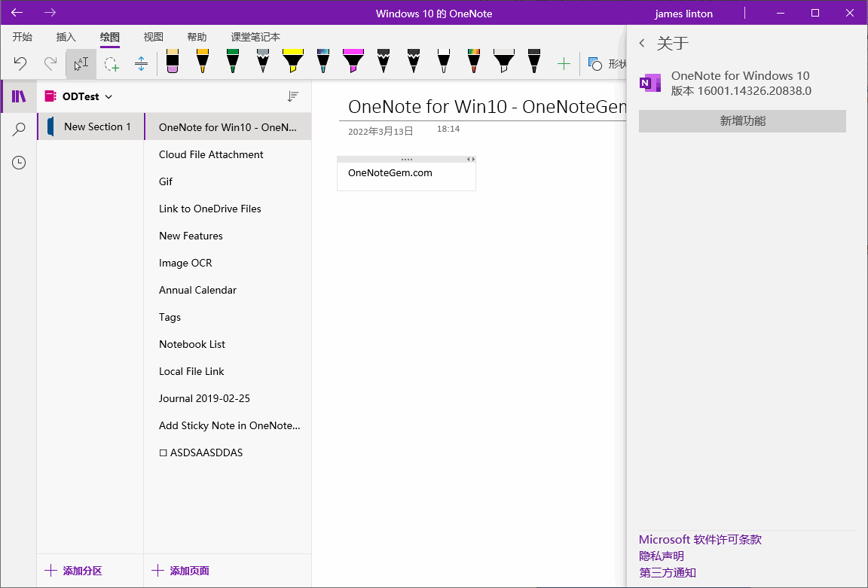Viewport: 868px width, 588px height.
Task: Open the Link to OneDrive Files page
Action: (228, 209)
